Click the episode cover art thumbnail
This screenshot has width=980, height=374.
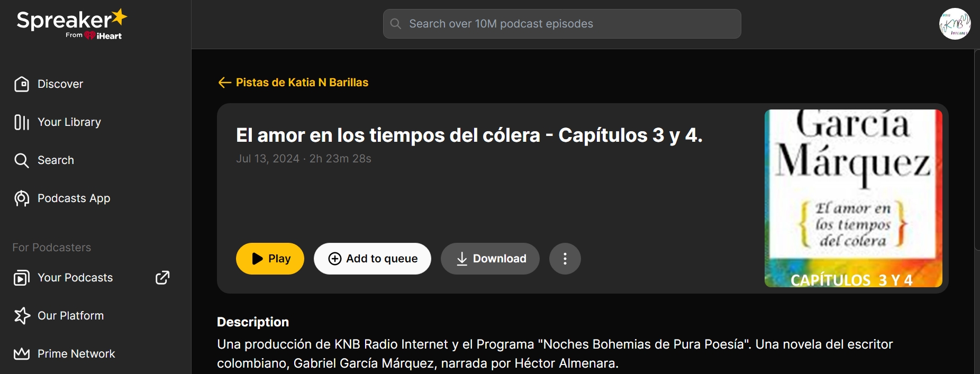click(854, 198)
